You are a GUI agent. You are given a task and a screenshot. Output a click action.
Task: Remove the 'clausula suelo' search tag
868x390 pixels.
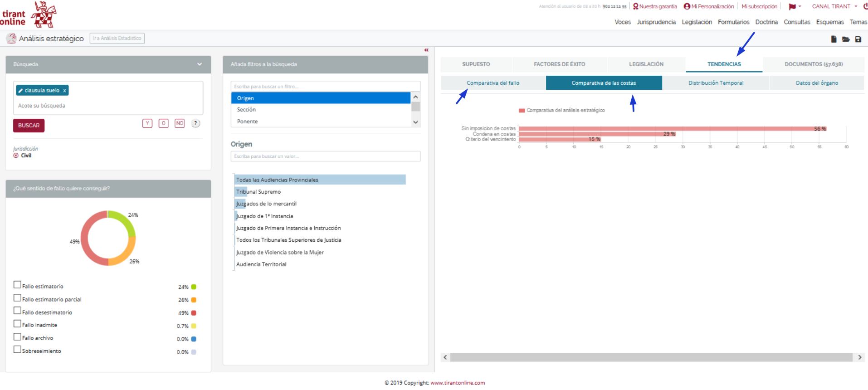[65, 91]
